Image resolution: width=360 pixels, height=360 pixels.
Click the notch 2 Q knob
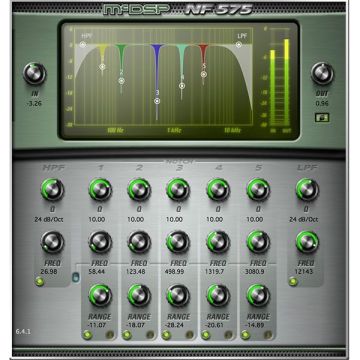139,190
